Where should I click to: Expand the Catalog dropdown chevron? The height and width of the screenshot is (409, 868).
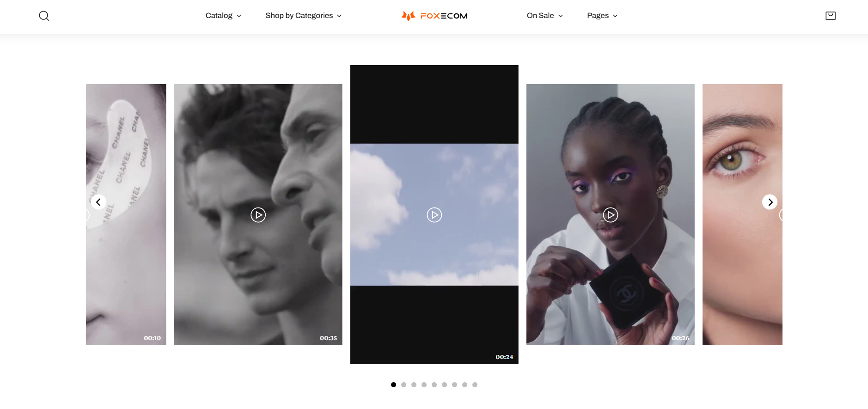[239, 16]
